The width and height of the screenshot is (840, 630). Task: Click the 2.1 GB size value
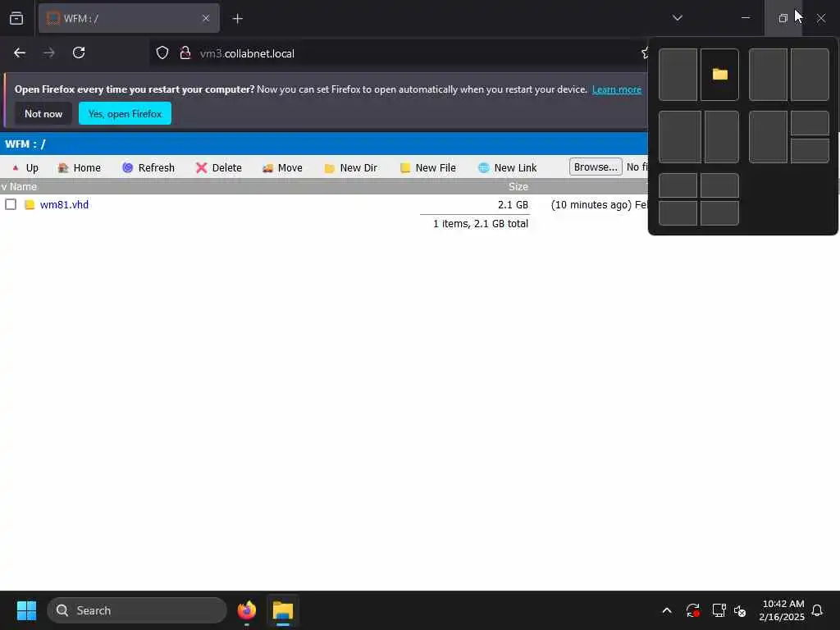pyautogui.click(x=513, y=204)
